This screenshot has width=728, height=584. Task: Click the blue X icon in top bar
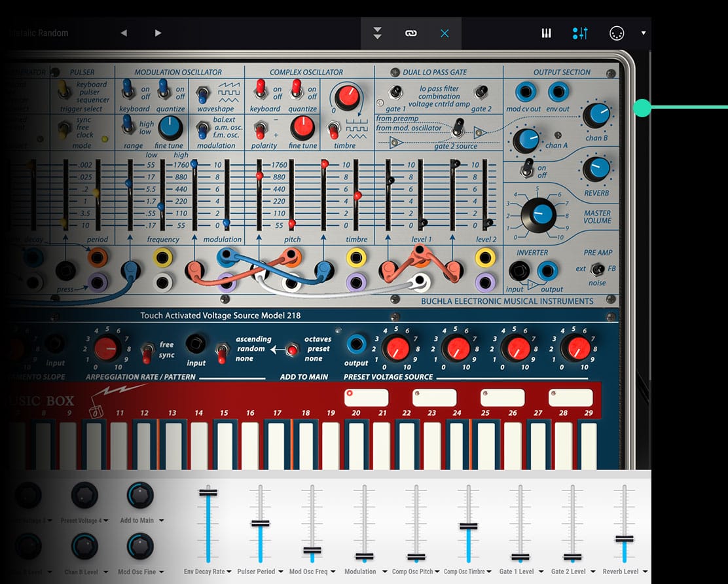point(445,33)
